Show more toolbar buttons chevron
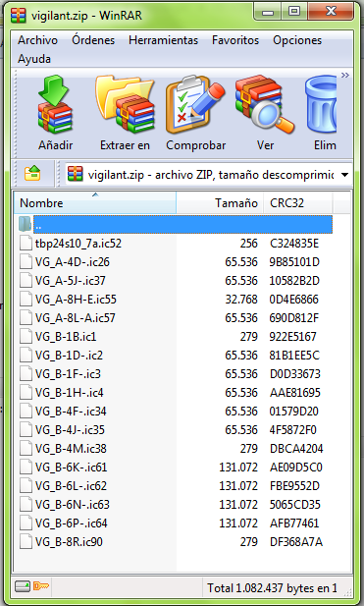The image size is (364, 606). [x=345, y=75]
